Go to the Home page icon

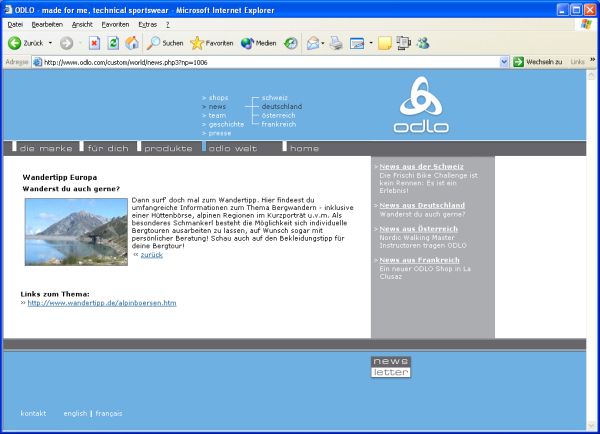132,43
